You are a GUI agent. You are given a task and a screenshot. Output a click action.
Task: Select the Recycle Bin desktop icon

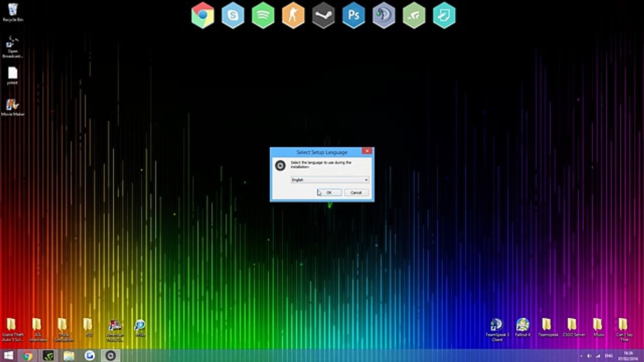pyautogui.click(x=13, y=13)
